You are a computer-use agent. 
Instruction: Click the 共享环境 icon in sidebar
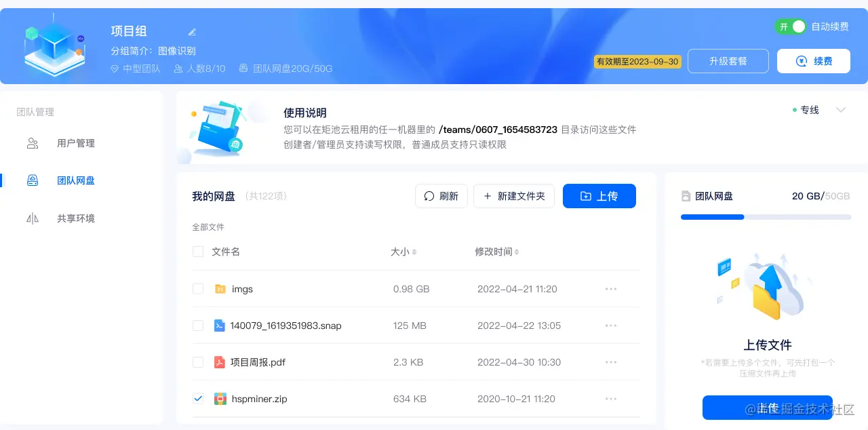tap(33, 218)
